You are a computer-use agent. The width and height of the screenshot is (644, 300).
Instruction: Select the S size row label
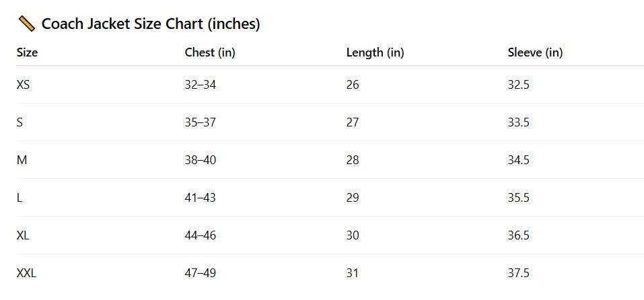tap(20, 122)
